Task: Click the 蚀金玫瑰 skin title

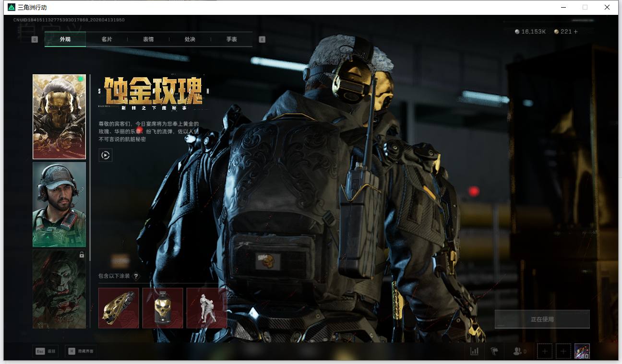Action: (x=153, y=90)
